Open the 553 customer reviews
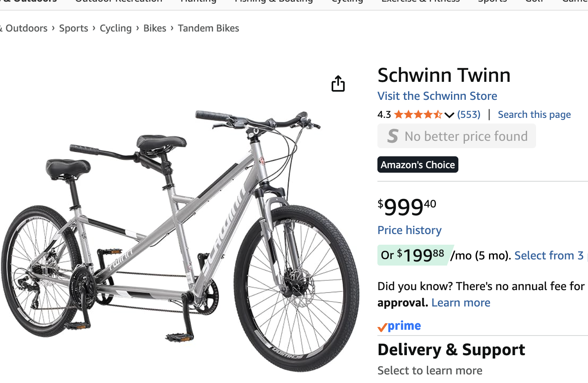Image resolution: width=588 pixels, height=383 pixels. pos(469,115)
